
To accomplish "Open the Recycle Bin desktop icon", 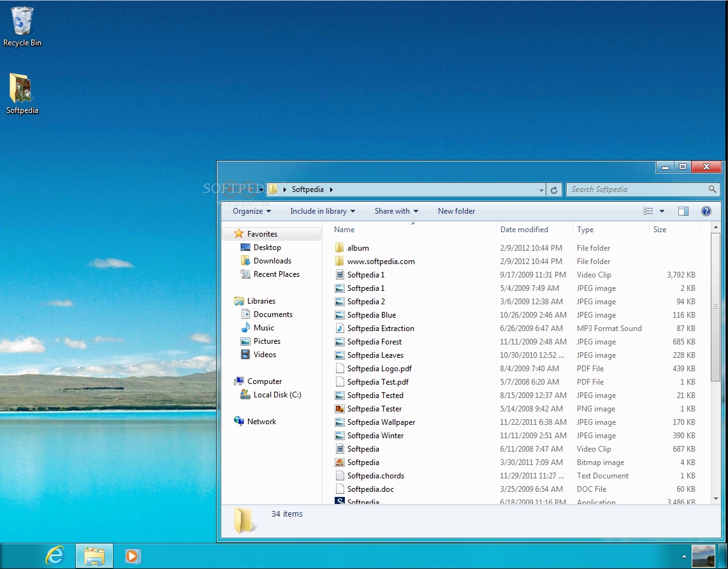I will click(x=22, y=27).
